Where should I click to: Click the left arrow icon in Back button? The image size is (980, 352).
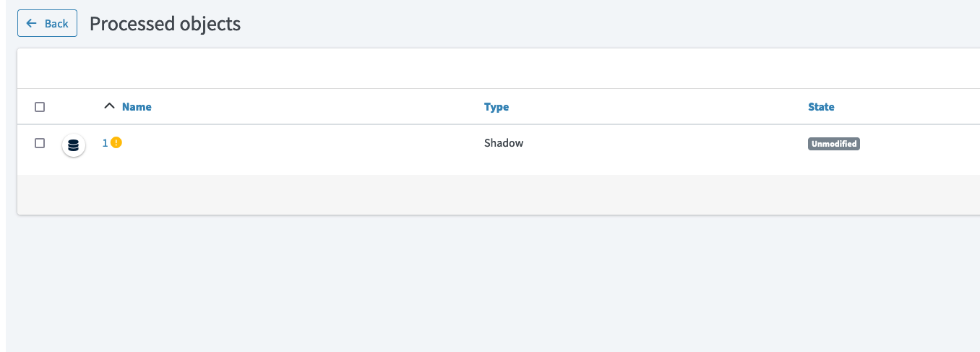point(31,23)
